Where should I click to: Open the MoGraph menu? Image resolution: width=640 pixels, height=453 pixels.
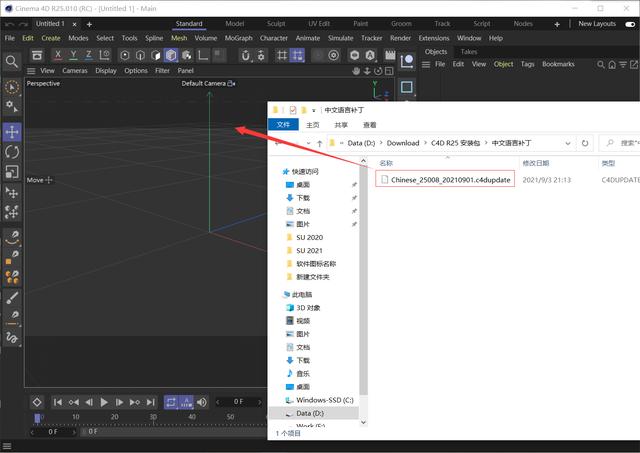(x=239, y=38)
